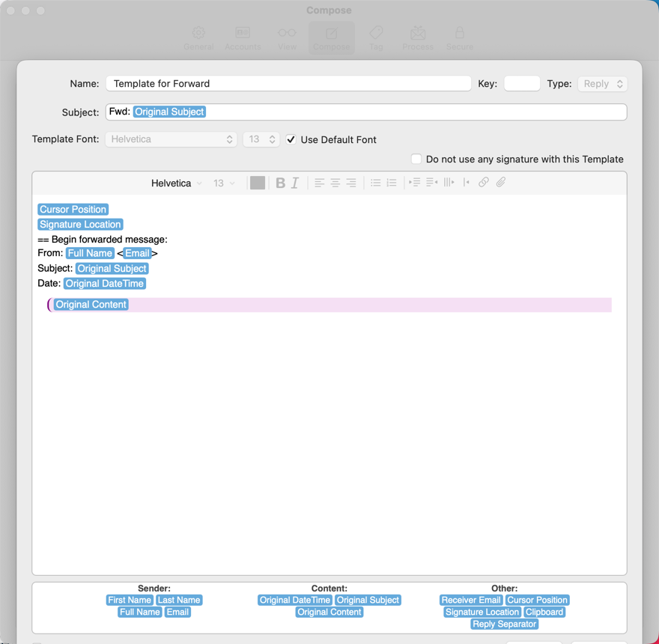Insert a numbered list
Viewport: 659px width, 644px height.
click(x=392, y=183)
